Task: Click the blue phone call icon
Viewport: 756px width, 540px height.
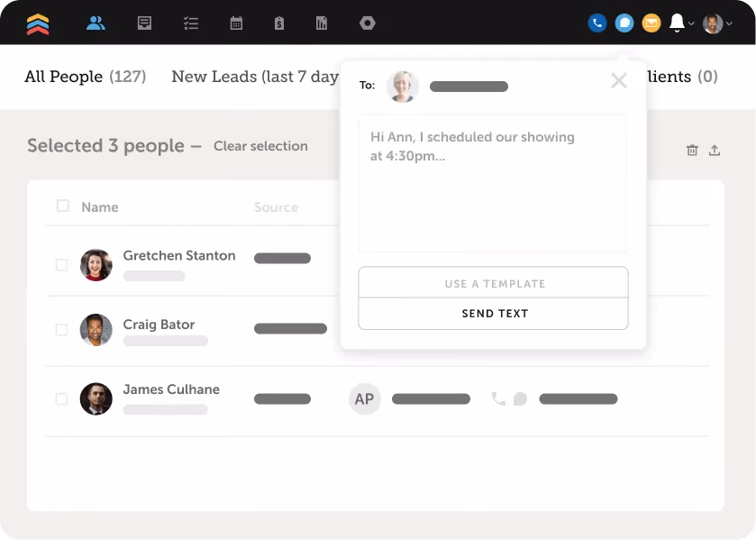Action: pos(597,23)
